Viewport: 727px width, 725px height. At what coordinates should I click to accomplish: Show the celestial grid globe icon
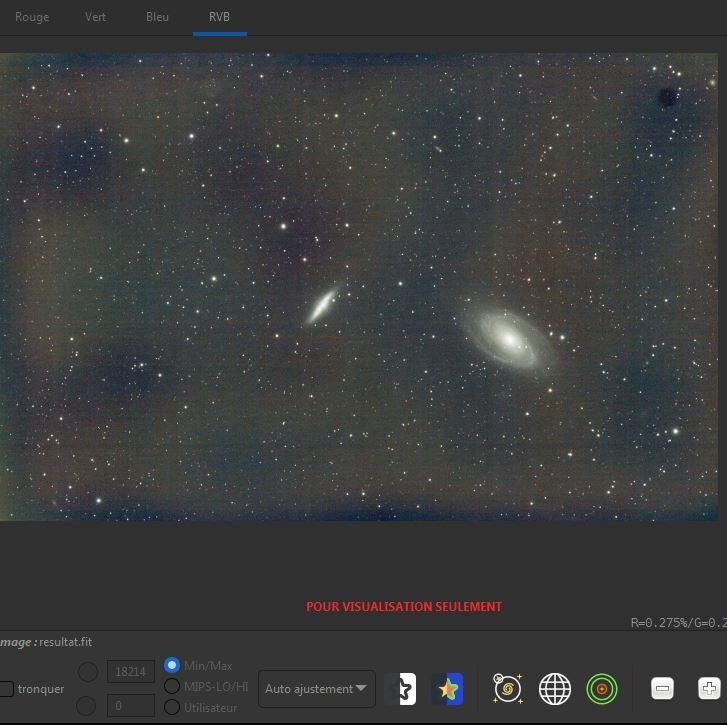click(555, 688)
